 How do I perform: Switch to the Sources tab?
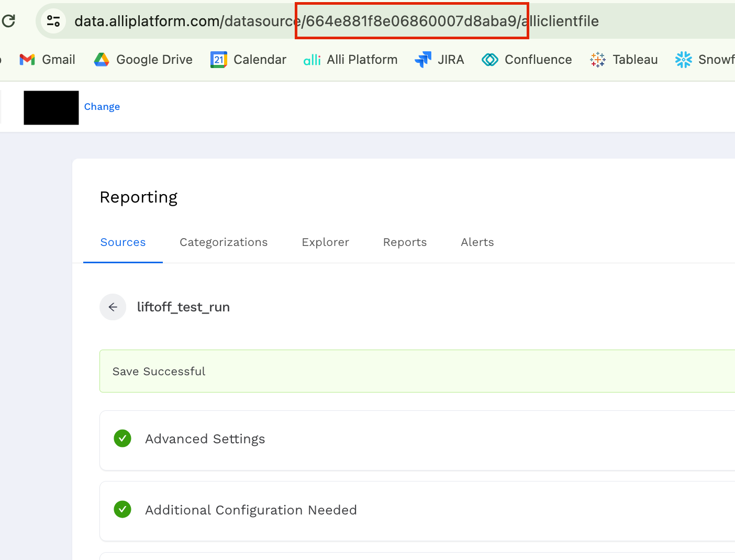123,242
